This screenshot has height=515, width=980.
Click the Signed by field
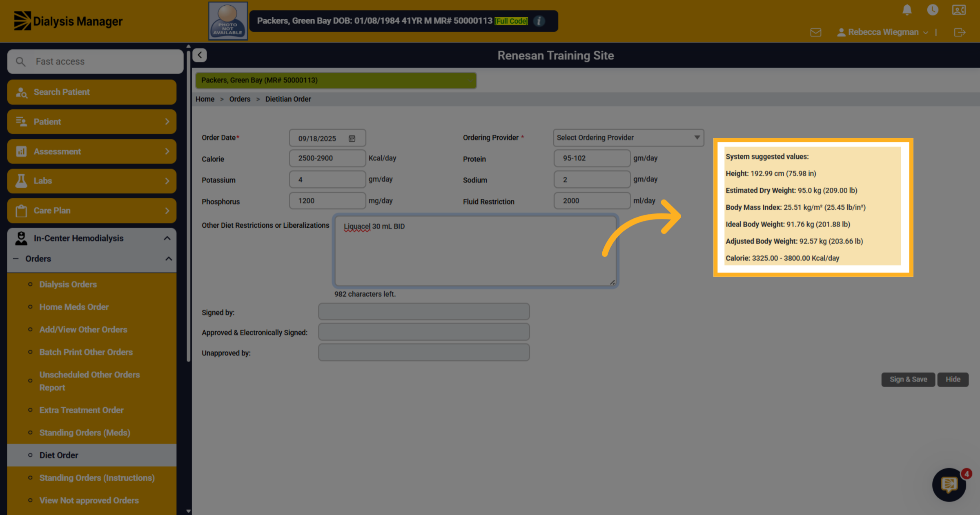point(424,312)
